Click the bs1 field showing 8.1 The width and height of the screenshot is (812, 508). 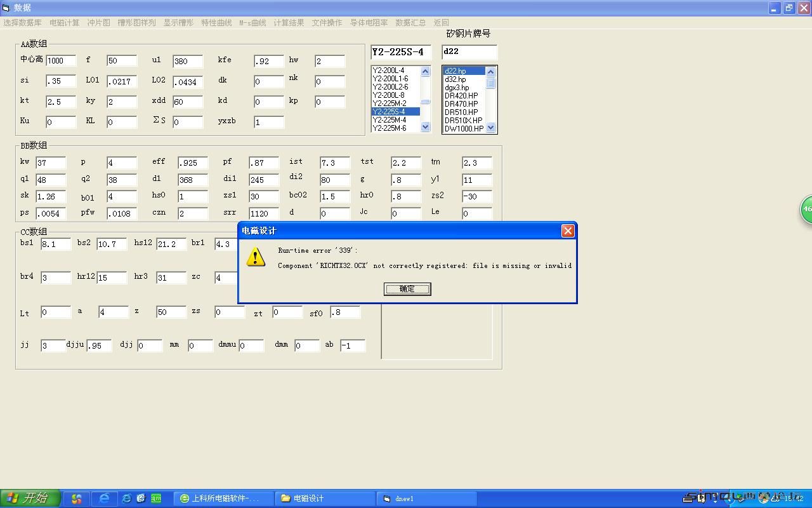(x=56, y=244)
